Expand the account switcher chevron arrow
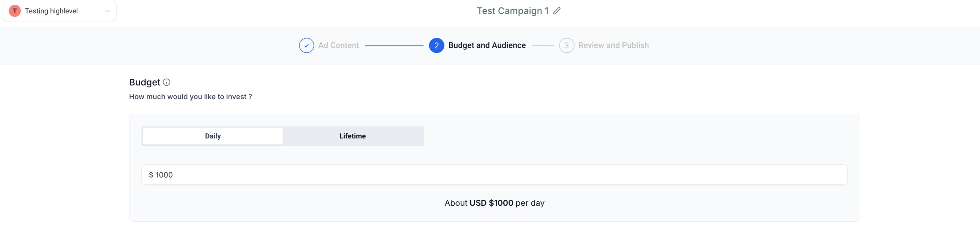 108,11
